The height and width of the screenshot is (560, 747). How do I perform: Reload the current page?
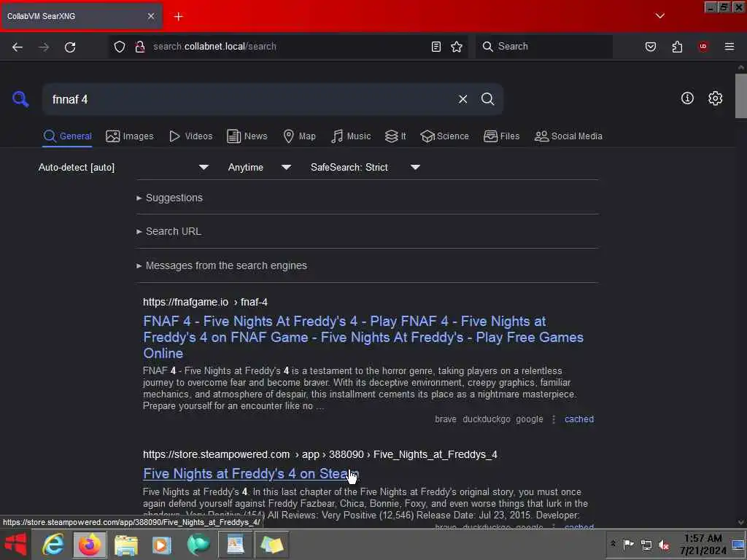click(x=70, y=47)
